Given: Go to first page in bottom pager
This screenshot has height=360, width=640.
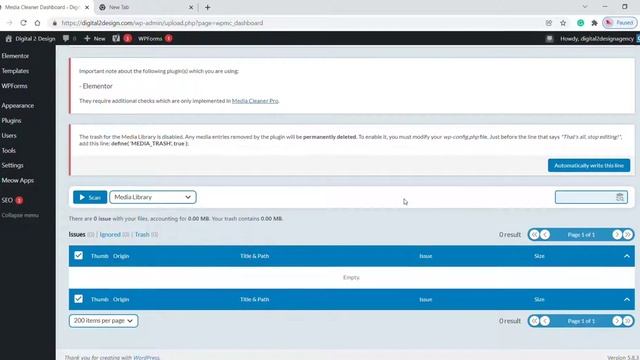Looking at the screenshot, I should click(x=534, y=321).
